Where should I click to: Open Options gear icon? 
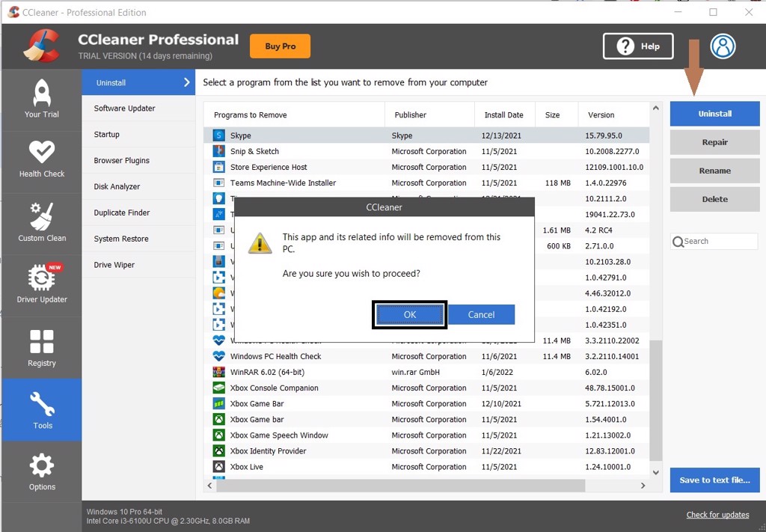[x=42, y=465]
